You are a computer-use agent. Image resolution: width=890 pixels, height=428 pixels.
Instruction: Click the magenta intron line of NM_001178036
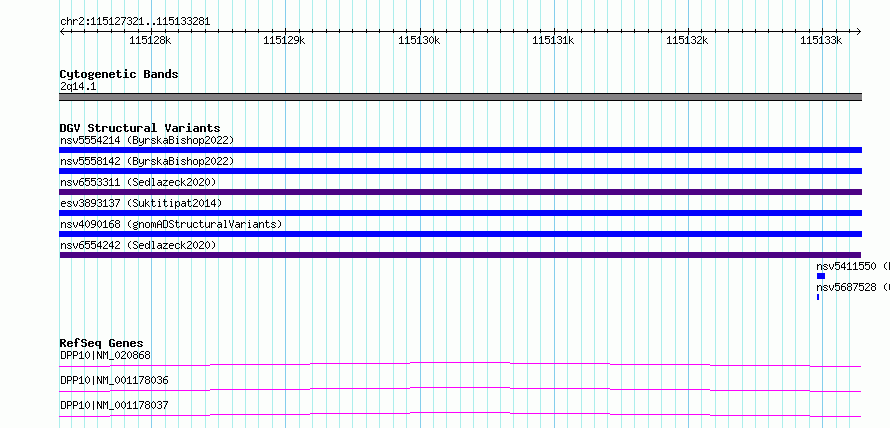(x=460, y=389)
